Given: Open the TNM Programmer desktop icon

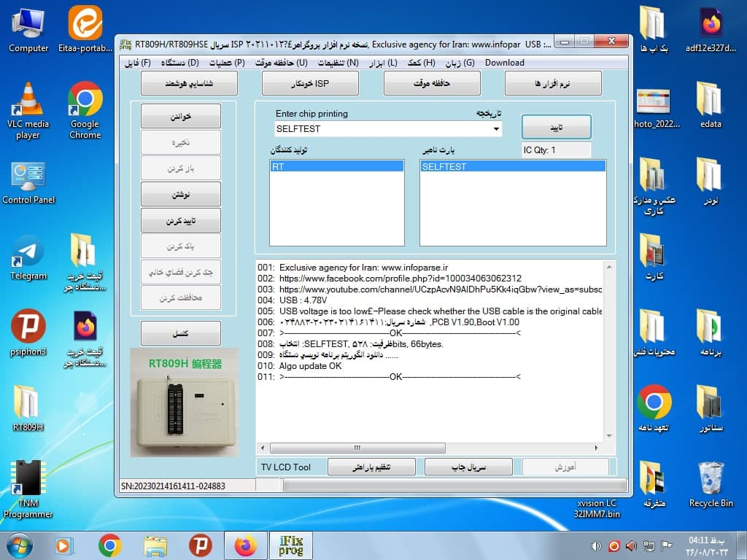Looking at the screenshot, I should pos(28,489).
